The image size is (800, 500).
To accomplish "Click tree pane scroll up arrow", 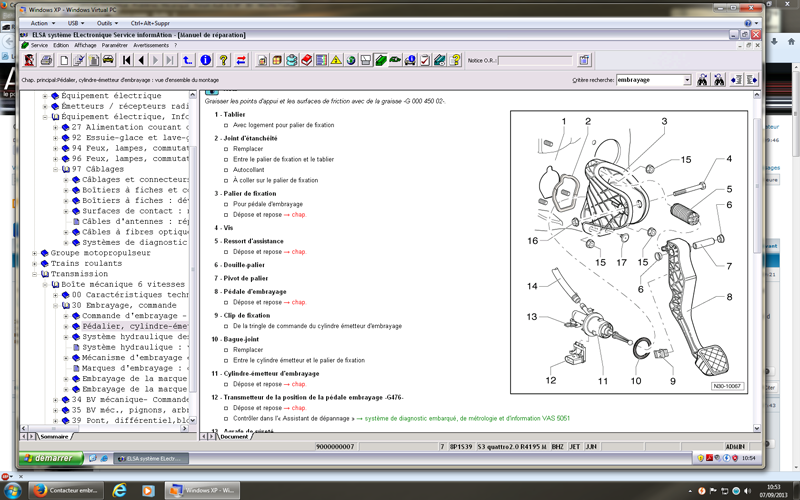I will (192, 95).
